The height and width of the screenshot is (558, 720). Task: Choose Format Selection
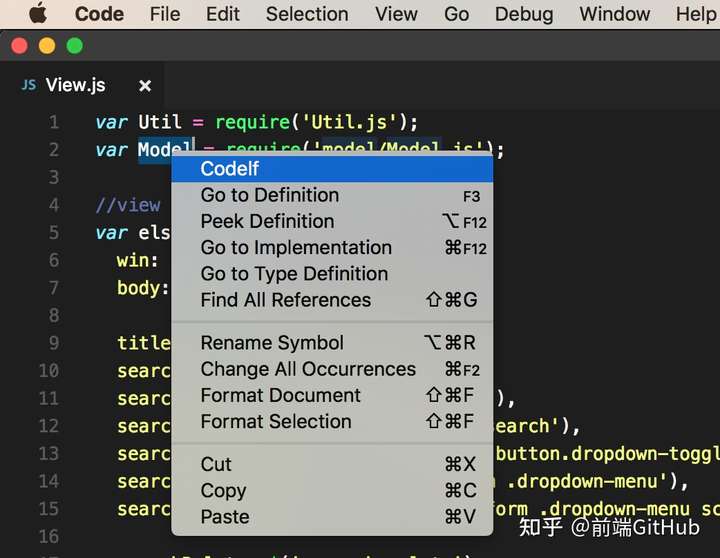point(332,421)
